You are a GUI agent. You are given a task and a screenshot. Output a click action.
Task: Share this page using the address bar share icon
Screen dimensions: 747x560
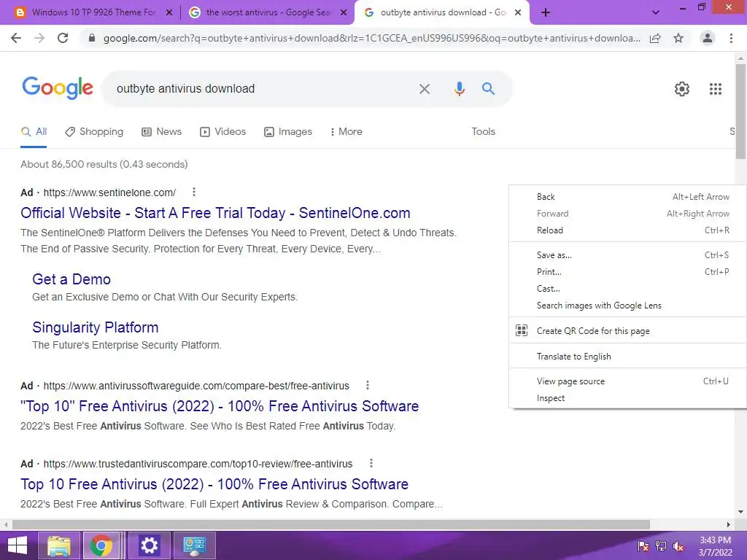coord(655,38)
